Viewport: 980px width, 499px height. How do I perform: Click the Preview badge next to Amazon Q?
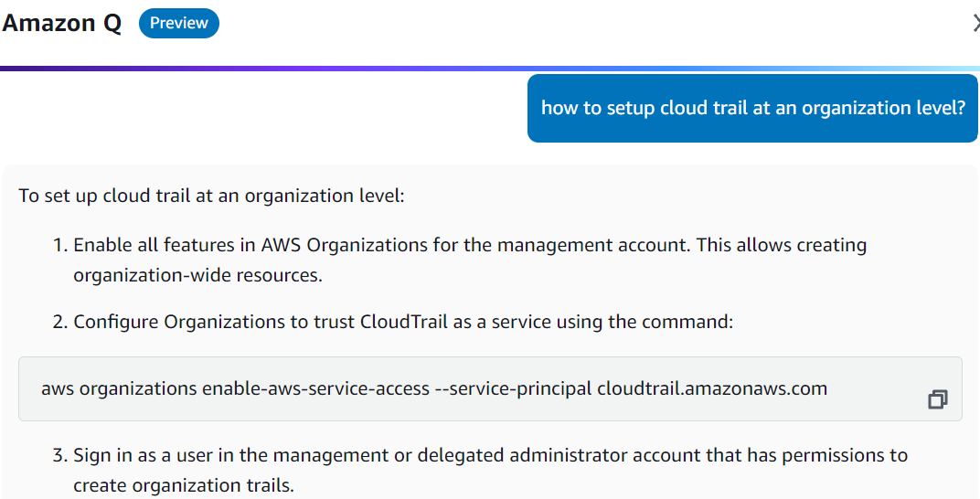coord(178,24)
